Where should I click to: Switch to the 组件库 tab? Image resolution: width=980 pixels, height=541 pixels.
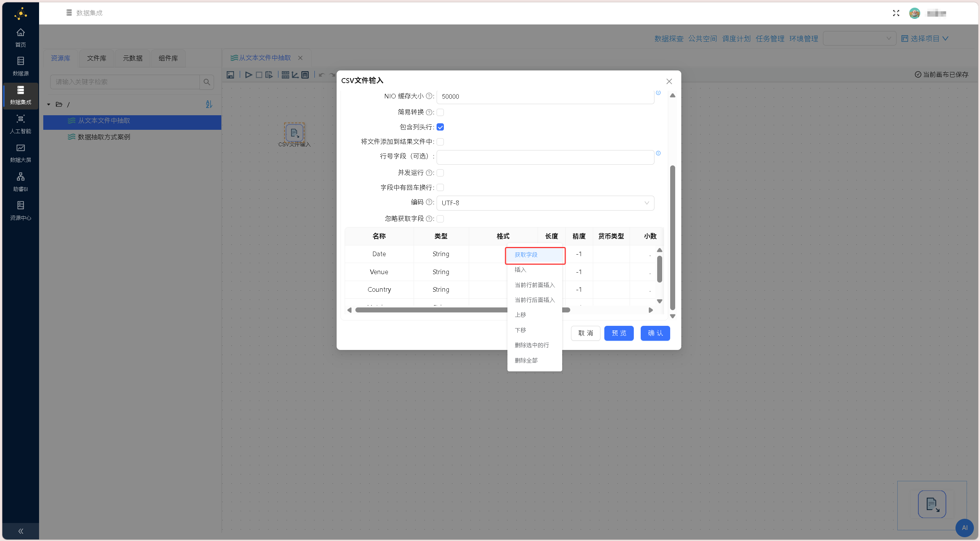[168, 58]
